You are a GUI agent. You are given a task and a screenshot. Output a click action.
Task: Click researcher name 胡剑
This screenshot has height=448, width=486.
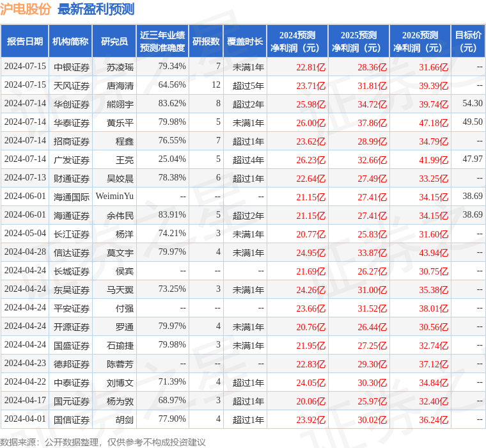point(125,420)
